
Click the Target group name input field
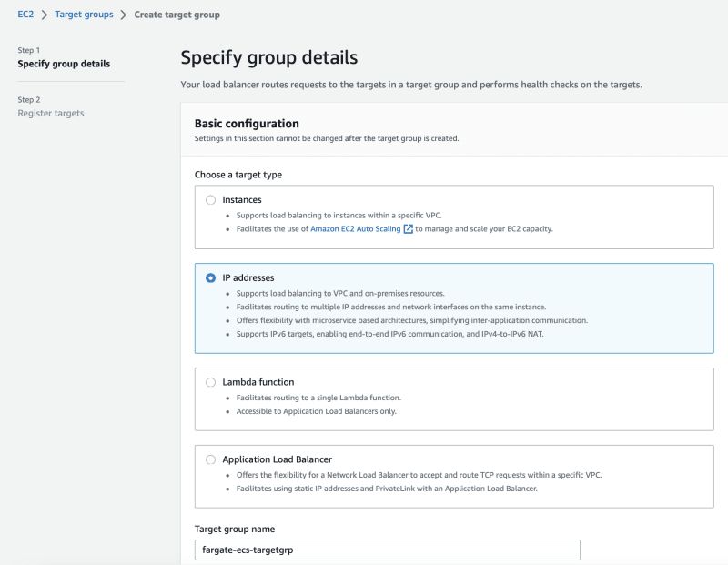(388, 550)
